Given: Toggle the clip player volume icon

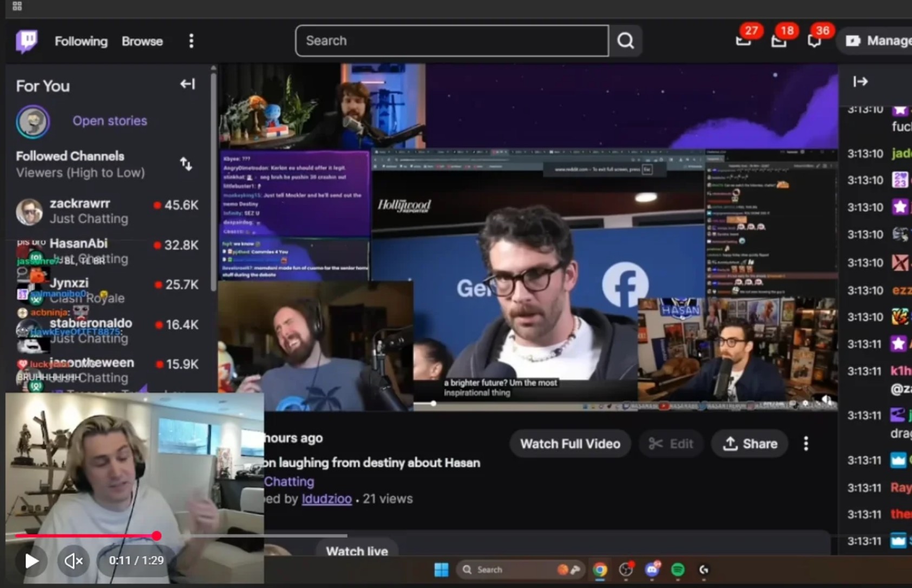Looking at the screenshot, I should (x=826, y=400).
